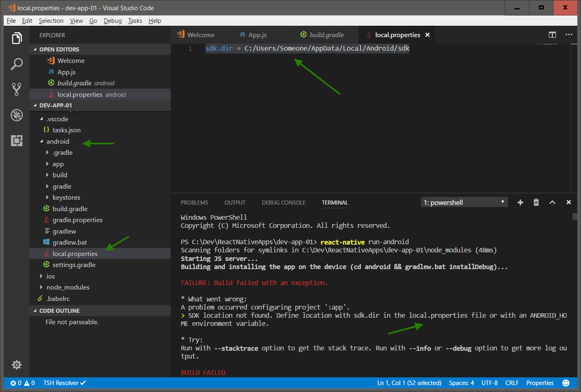Viewport: 581px width, 392px height.
Task: Open the Debug menu
Action: pos(113,21)
